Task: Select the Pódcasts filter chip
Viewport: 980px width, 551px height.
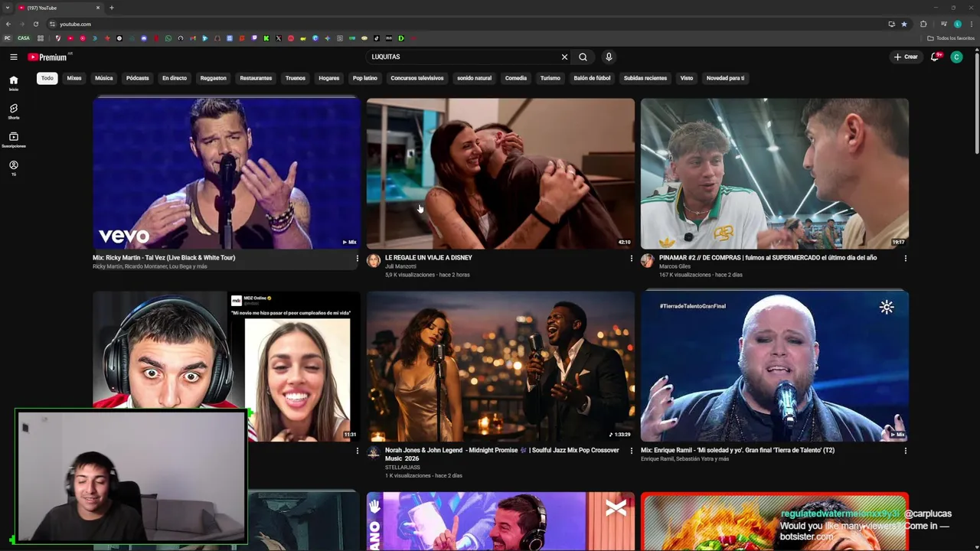Action: click(x=138, y=78)
